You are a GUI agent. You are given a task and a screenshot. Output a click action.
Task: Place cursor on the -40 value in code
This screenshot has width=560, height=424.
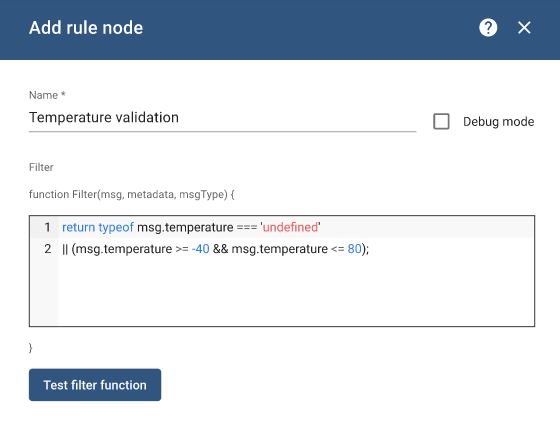[x=200, y=249]
